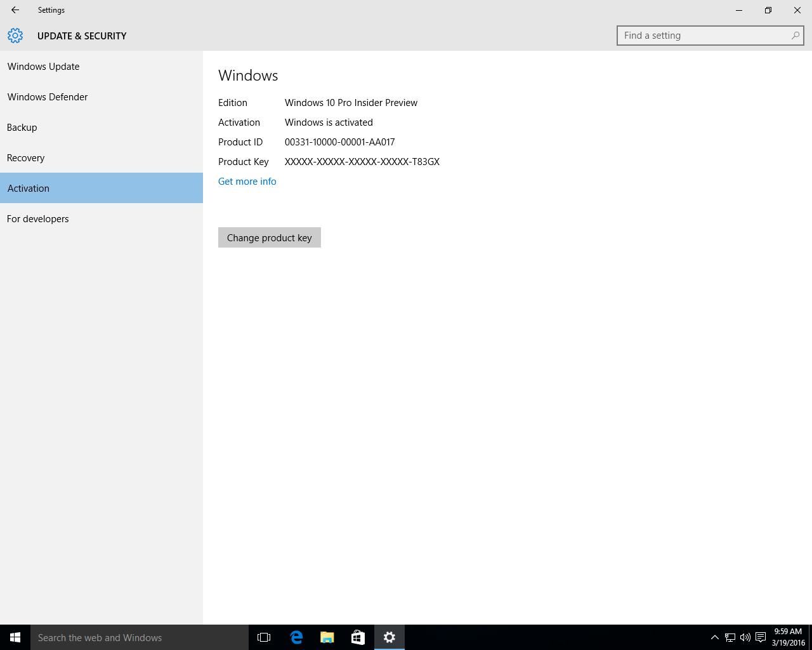
Task: Open the For developers section
Action: coord(101,218)
